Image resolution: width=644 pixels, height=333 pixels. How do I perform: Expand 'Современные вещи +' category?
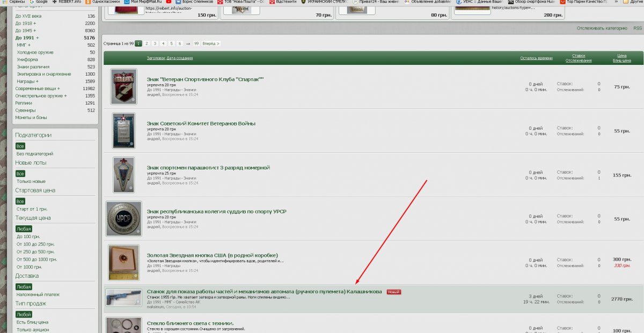(38, 88)
